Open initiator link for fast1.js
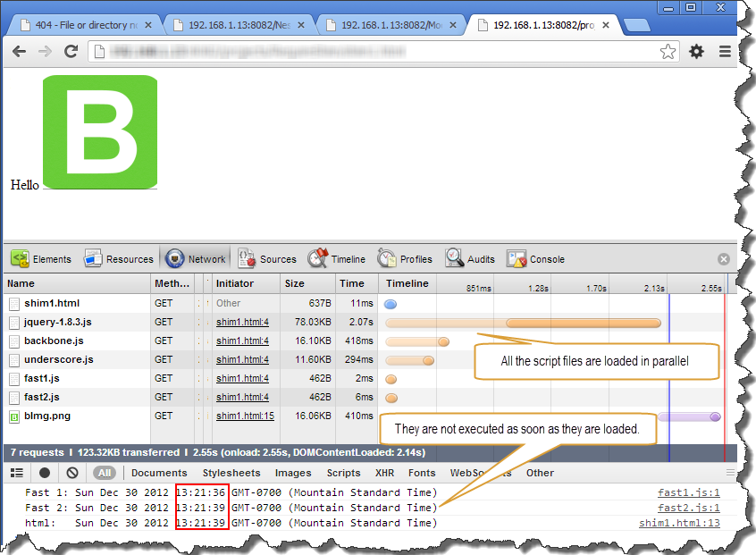Screen dimensions: 756x555 [x=242, y=379]
